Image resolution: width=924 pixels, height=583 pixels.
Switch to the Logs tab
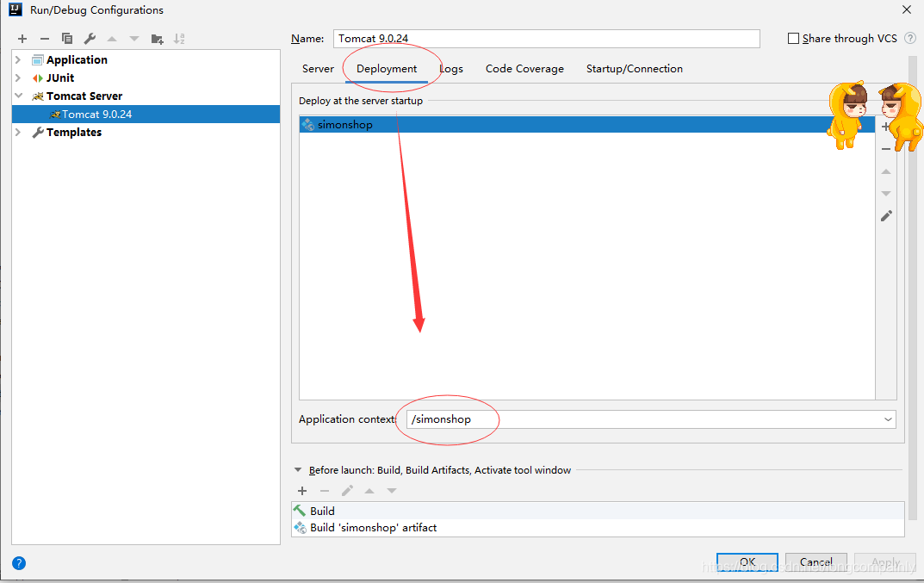click(451, 69)
